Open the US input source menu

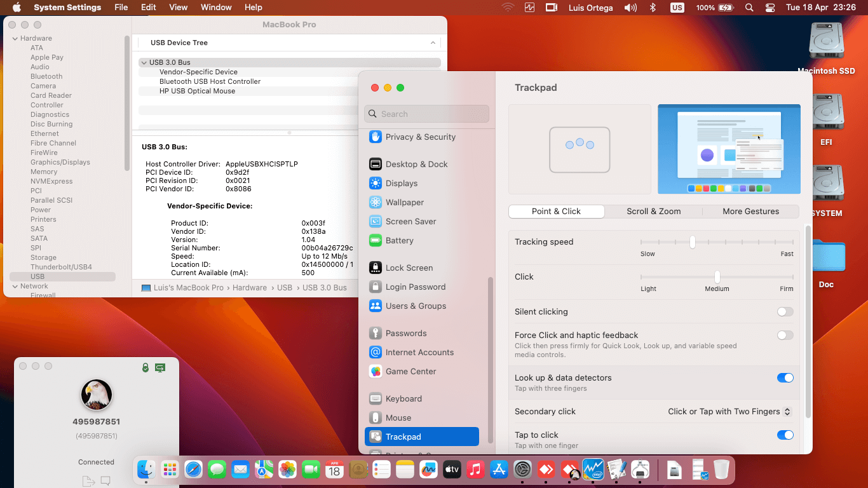click(x=677, y=8)
